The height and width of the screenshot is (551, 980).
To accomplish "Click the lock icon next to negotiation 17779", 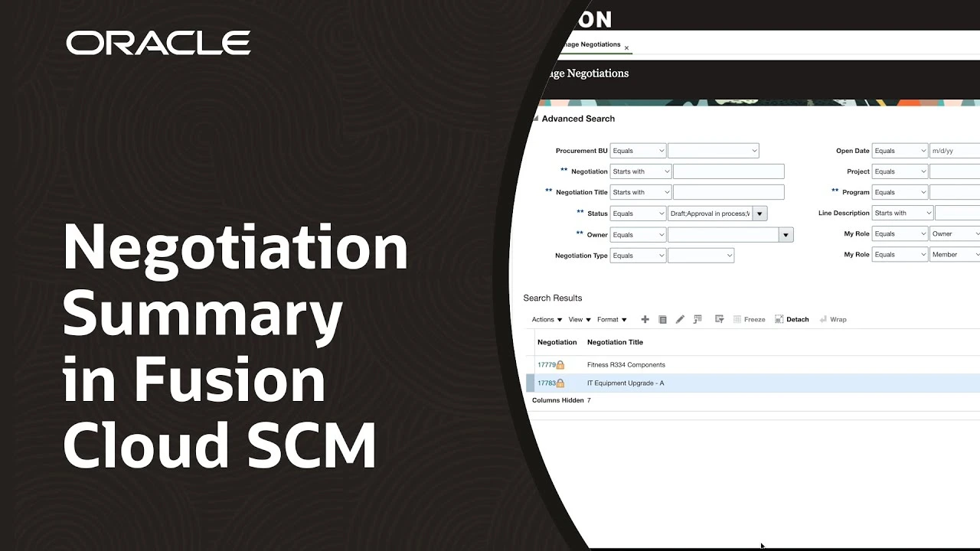I will tap(560, 365).
